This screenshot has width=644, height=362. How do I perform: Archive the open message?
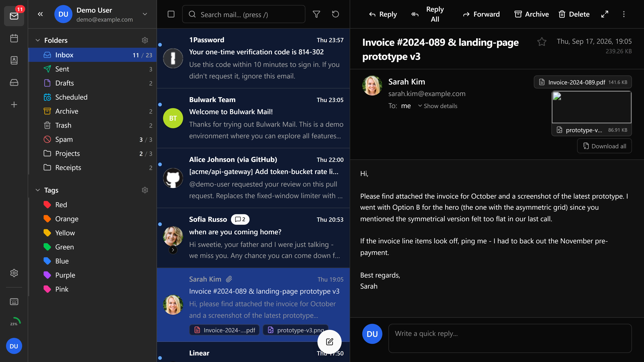pos(532,14)
